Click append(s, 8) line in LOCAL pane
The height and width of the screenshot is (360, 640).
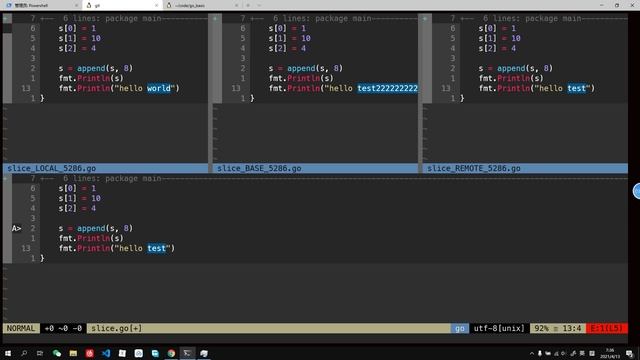[96, 68]
